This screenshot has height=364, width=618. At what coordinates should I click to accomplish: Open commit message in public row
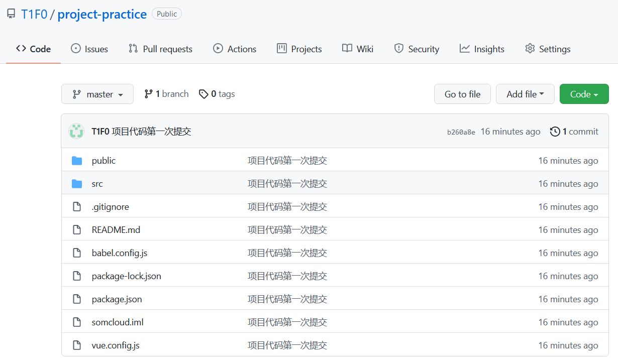pos(287,161)
